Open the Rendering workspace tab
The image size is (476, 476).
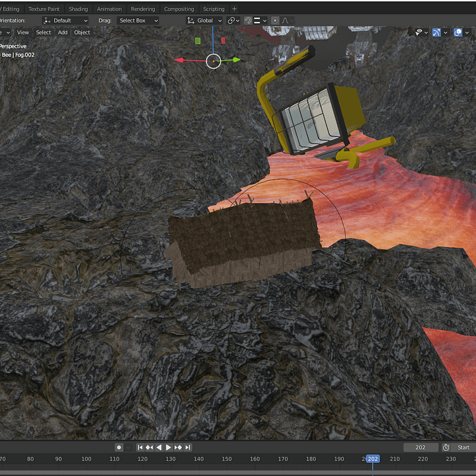(143, 9)
